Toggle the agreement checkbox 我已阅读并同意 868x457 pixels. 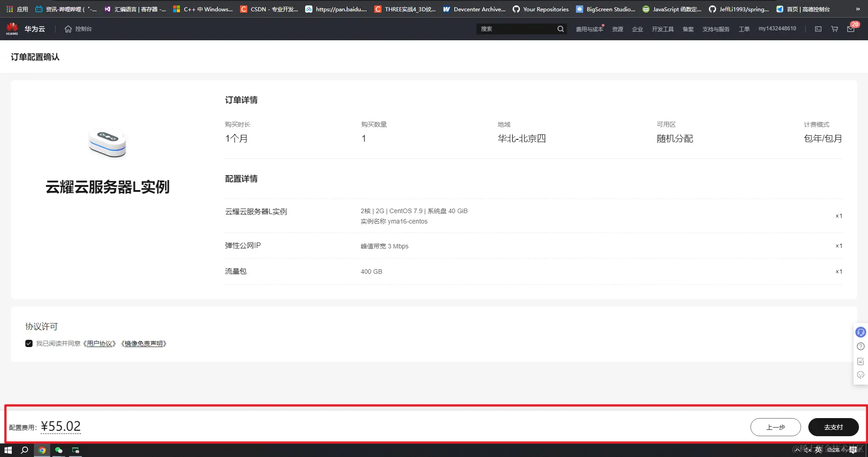pyautogui.click(x=29, y=343)
